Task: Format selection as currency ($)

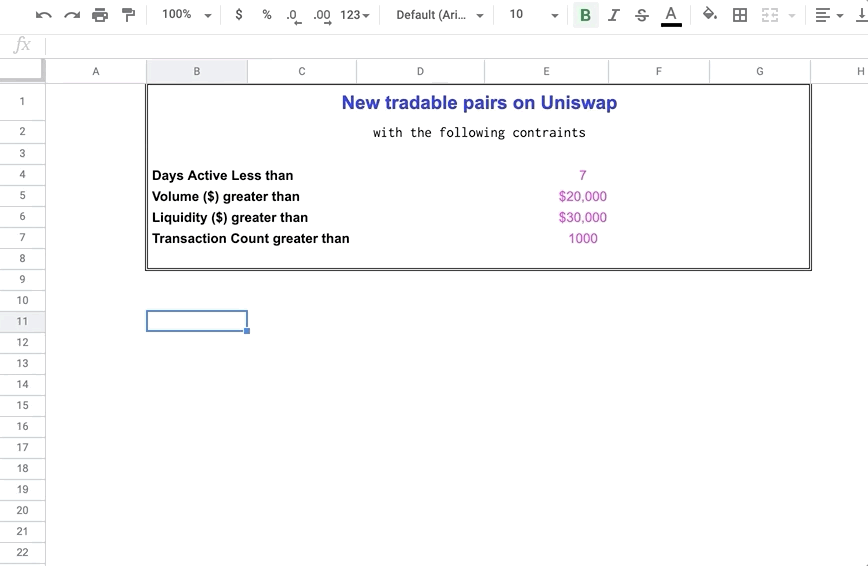Action: [x=238, y=15]
